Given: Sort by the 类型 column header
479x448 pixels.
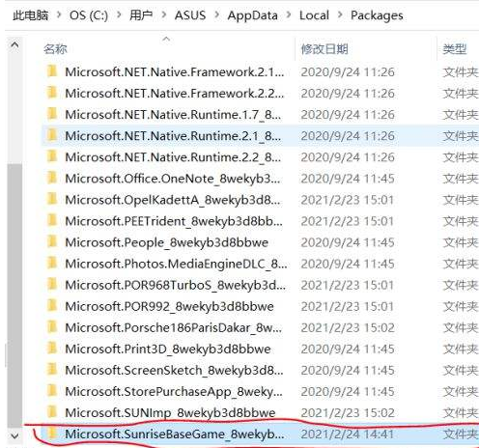Looking at the screenshot, I should tap(454, 49).
